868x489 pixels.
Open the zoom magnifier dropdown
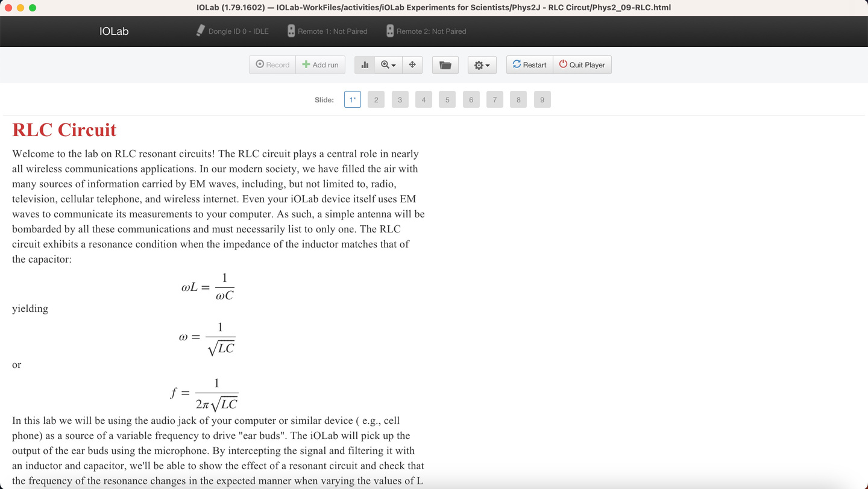coord(389,65)
